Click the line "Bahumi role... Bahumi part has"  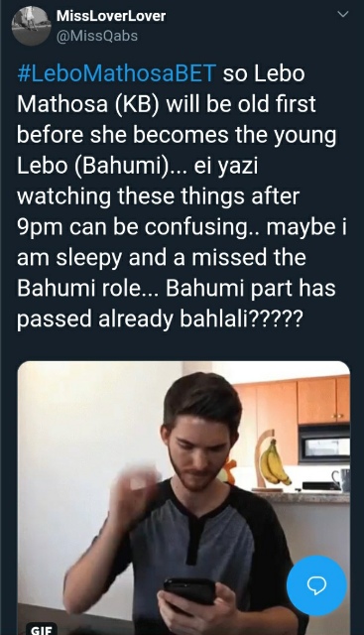click(177, 289)
